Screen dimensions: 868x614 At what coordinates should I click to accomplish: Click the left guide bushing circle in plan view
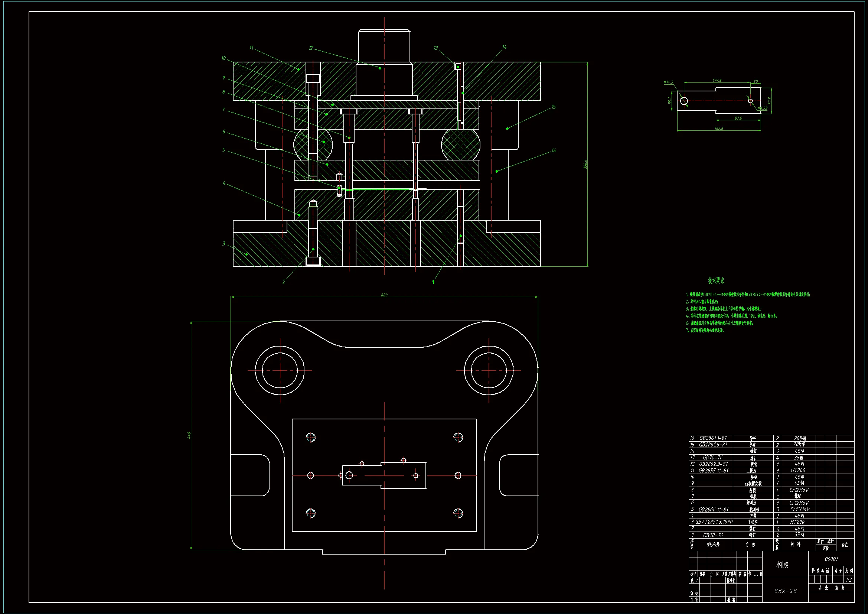tap(280, 370)
